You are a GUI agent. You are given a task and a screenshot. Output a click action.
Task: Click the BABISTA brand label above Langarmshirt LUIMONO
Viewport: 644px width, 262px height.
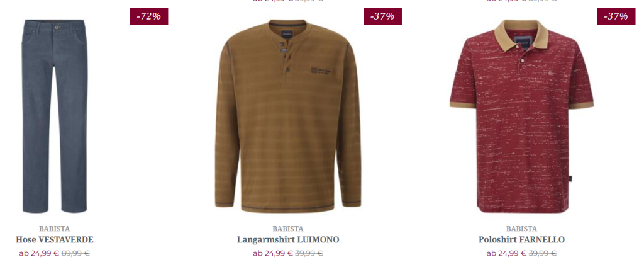[x=288, y=229]
